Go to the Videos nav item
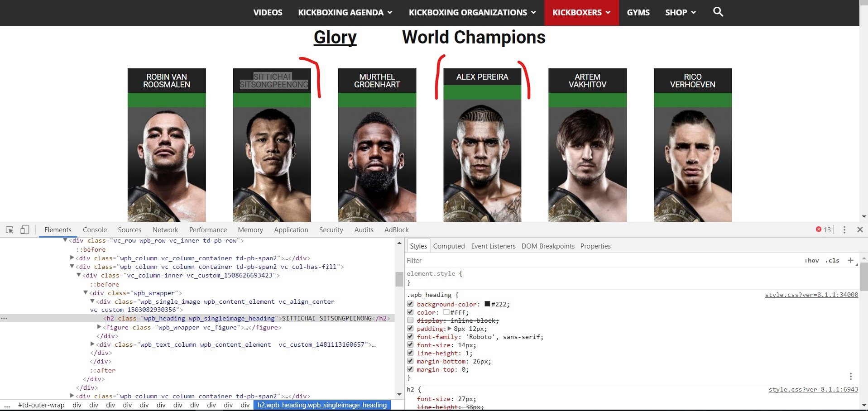 pos(268,12)
